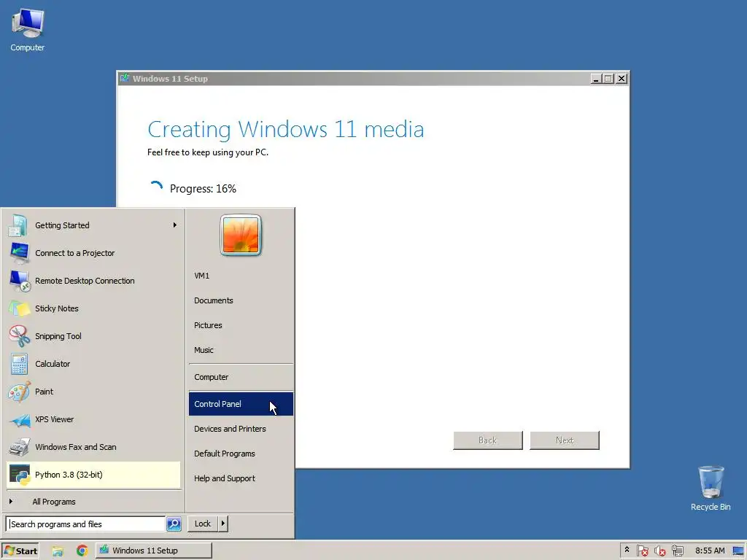Open the shutdown options arrow next to Lock

click(222, 524)
